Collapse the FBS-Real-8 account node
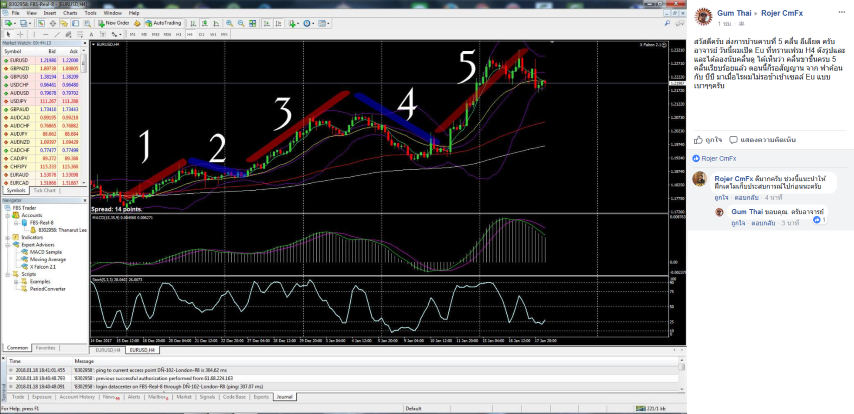This screenshot has width=854, height=414. 16,223
